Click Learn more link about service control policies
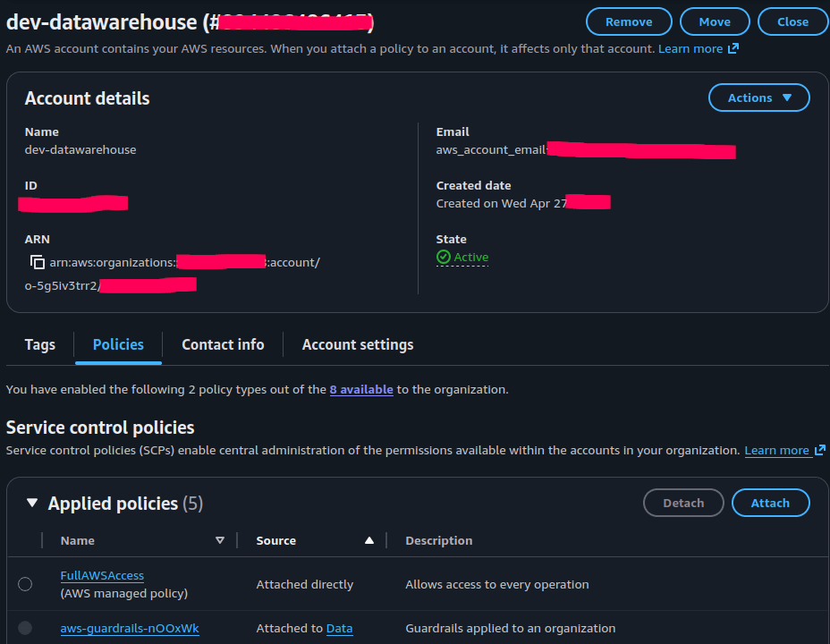830x644 pixels. (x=776, y=450)
